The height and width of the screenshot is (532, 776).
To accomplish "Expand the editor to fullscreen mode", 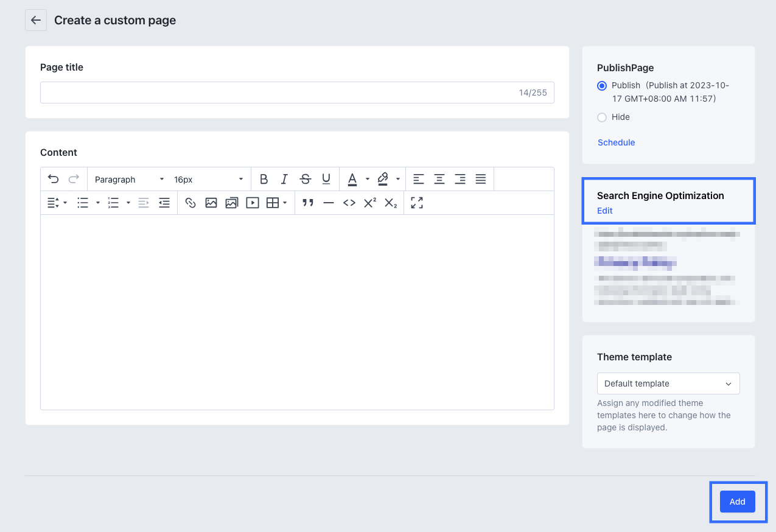I will point(416,203).
